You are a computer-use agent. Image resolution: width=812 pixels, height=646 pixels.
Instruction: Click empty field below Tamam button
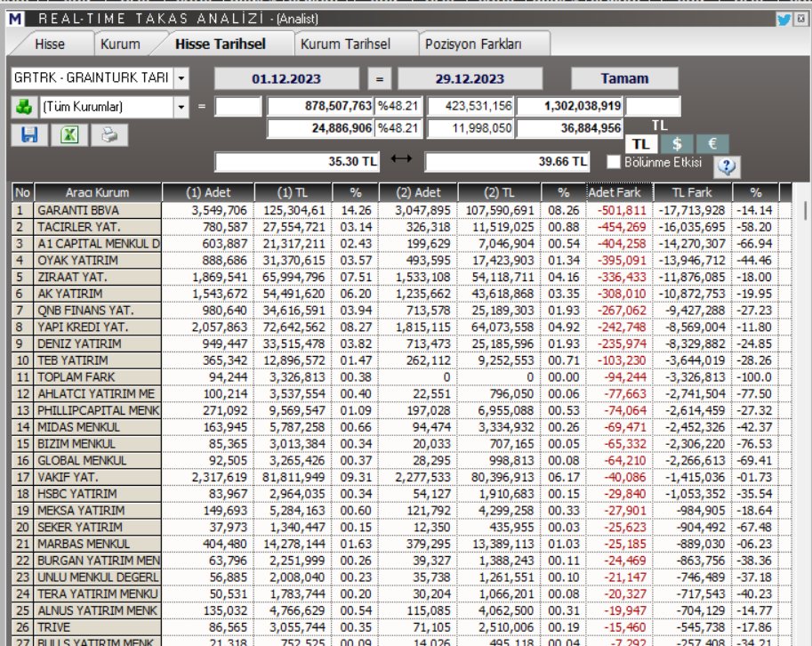click(x=653, y=106)
